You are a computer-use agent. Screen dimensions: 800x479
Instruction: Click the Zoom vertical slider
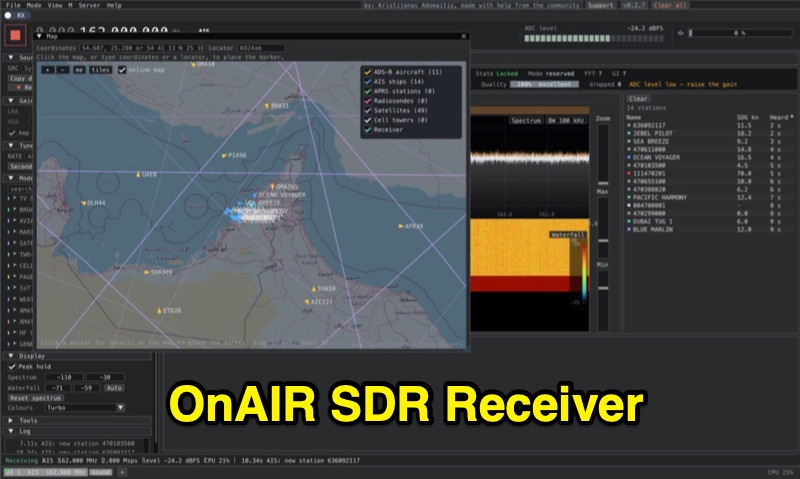(603, 155)
